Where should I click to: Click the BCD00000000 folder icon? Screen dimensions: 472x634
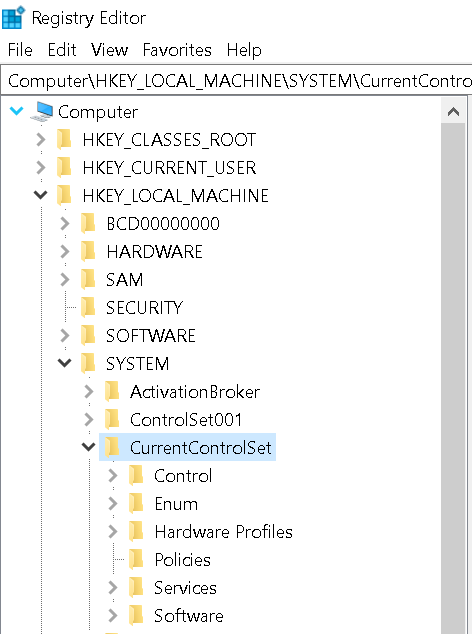[88, 224]
